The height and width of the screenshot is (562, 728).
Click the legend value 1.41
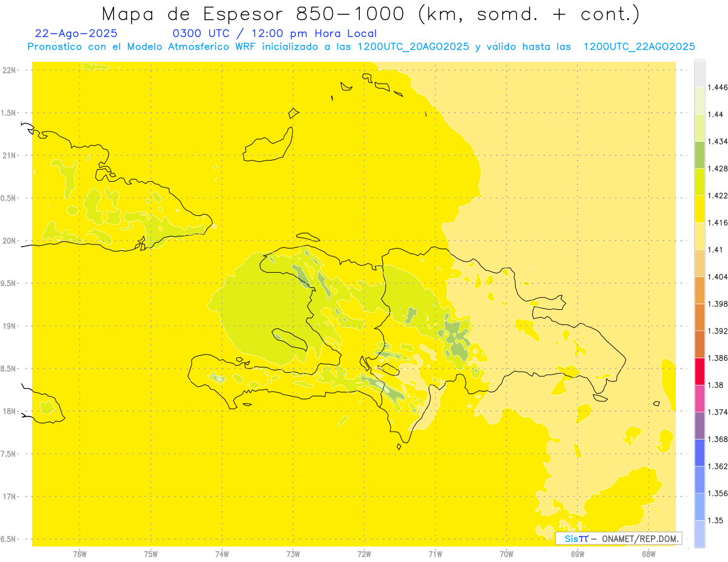tap(716, 249)
